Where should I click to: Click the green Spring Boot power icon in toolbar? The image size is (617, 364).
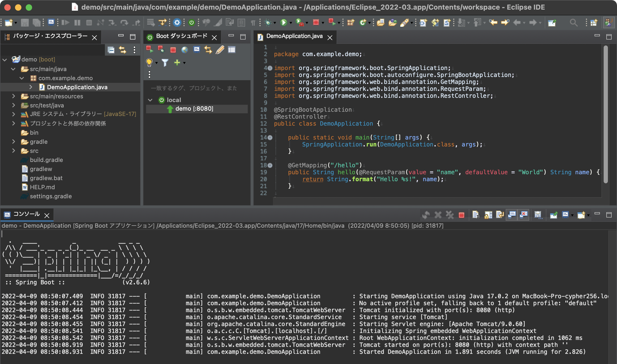pyautogui.click(x=192, y=23)
